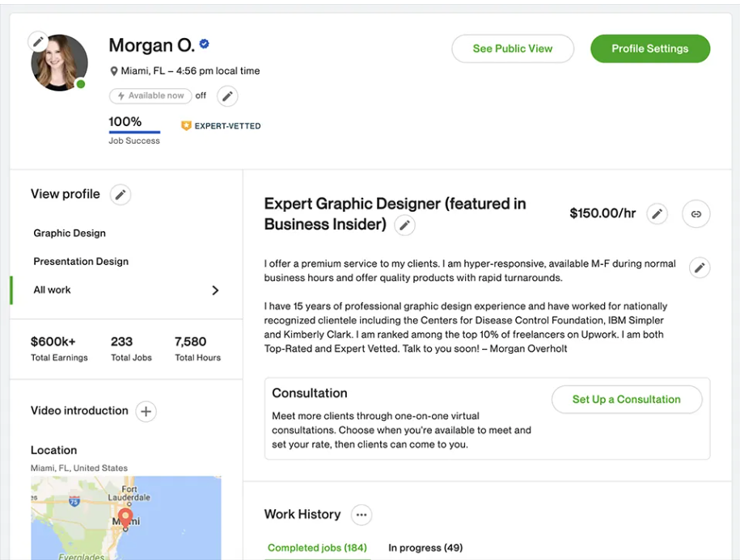
Task: Click Morgan's profile picture
Action: (60, 63)
